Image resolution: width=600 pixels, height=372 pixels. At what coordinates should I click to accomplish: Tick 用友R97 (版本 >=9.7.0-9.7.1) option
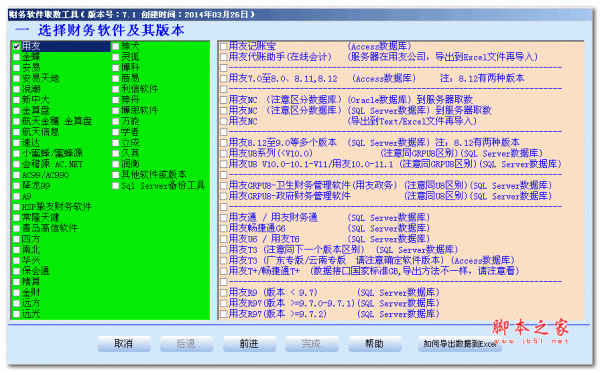pos(224,303)
